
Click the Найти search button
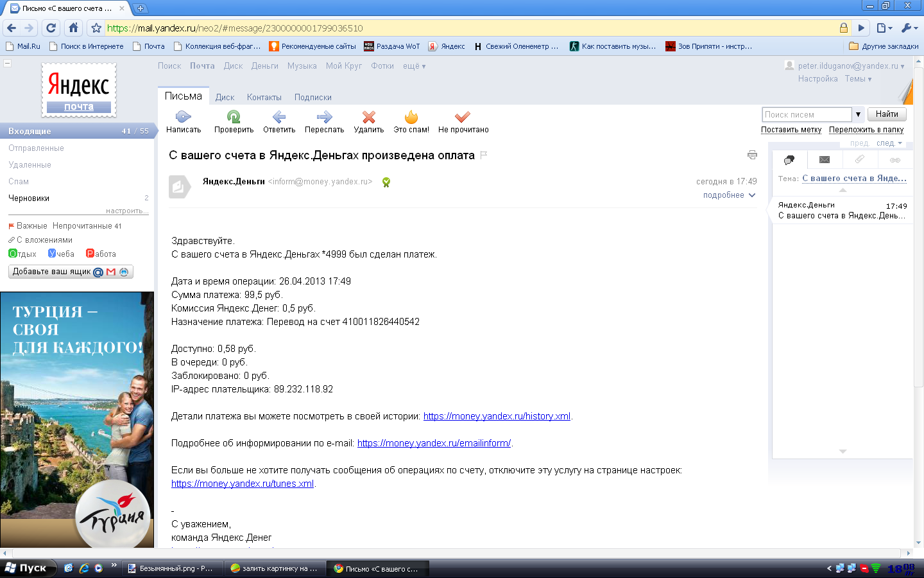point(887,114)
